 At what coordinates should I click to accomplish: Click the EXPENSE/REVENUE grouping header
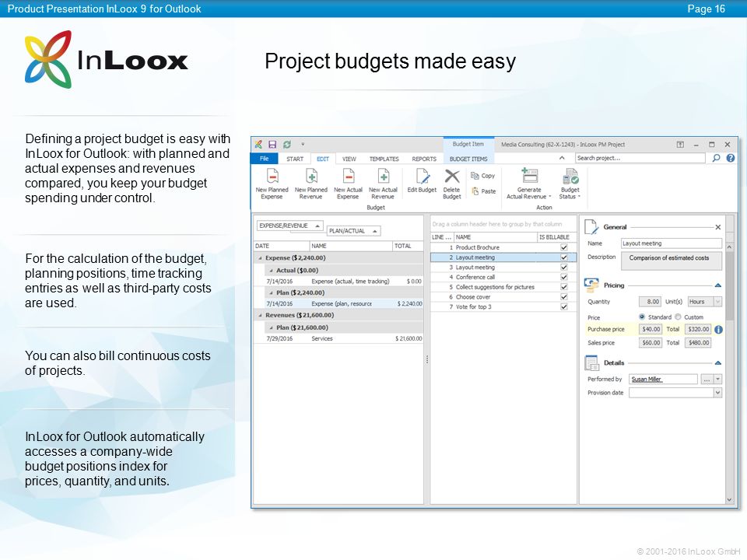289,226
